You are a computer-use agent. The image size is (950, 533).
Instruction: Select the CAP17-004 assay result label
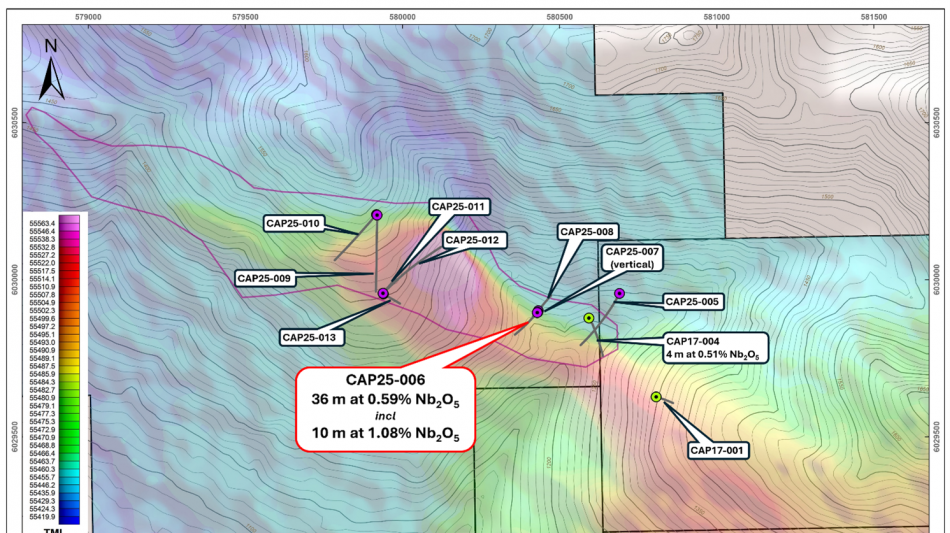[710, 348]
